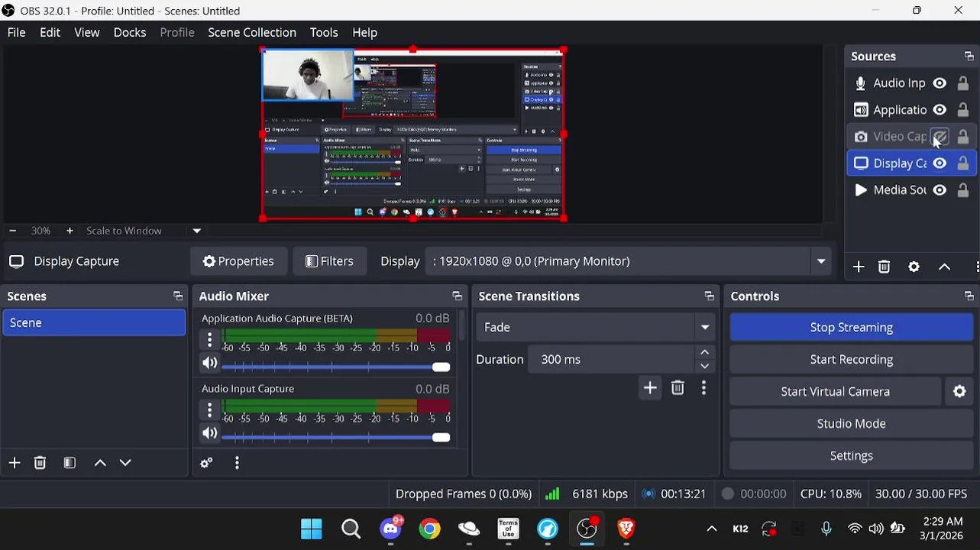The width and height of the screenshot is (980, 550).
Task: Open Audio Input Capture options menu
Action: (210, 410)
